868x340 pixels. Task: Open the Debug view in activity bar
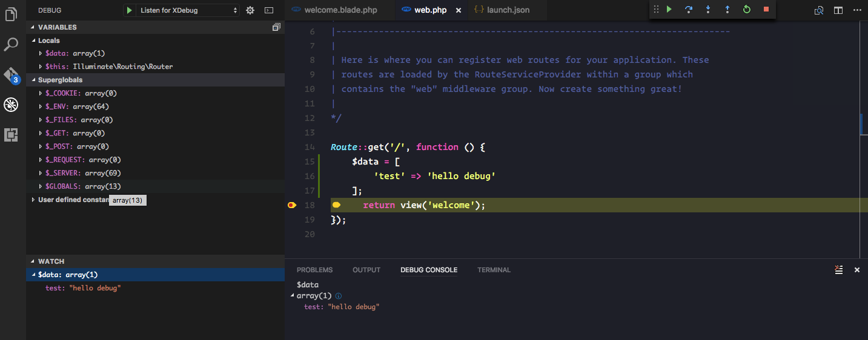tap(11, 105)
